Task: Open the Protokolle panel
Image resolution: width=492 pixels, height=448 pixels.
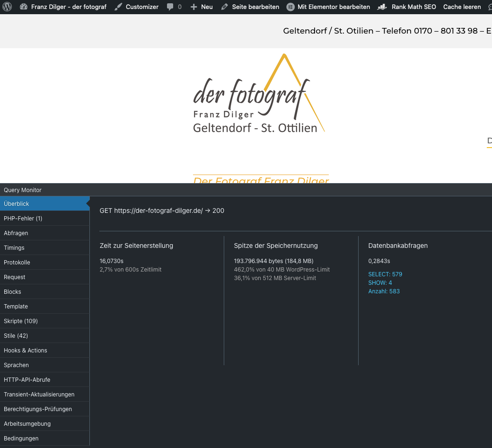Action: point(44,262)
